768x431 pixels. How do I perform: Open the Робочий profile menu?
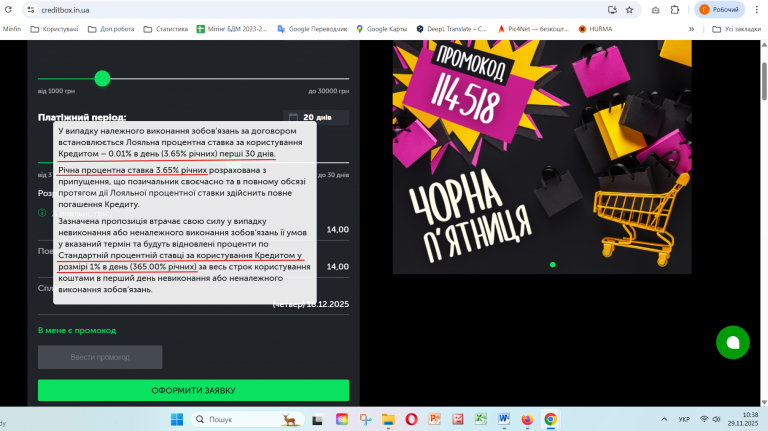719,10
